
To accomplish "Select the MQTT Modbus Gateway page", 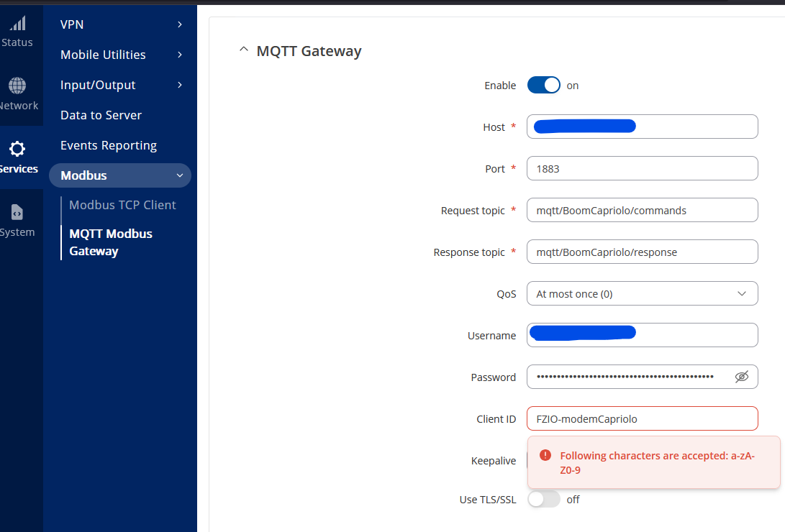I will tap(111, 242).
